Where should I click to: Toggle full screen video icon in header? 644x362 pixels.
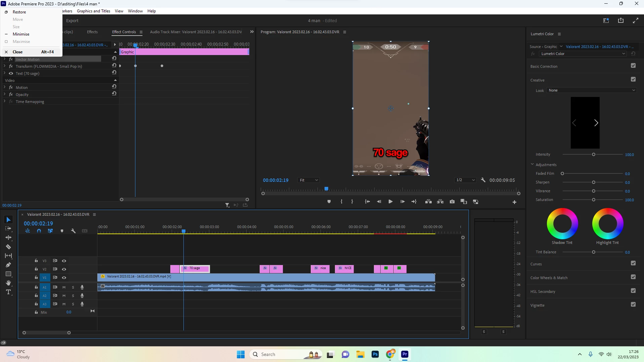click(x=636, y=20)
